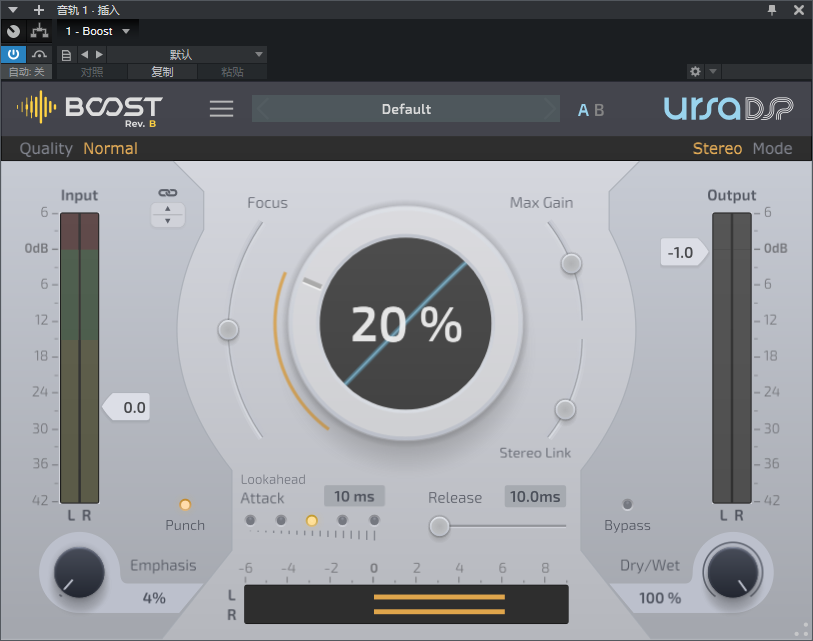Open the 默认 preset dropdown
Image resolution: width=813 pixels, height=641 pixels.
187,54
